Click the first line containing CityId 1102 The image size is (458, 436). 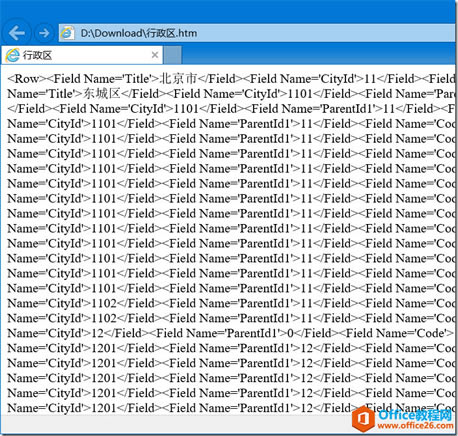coord(231,303)
